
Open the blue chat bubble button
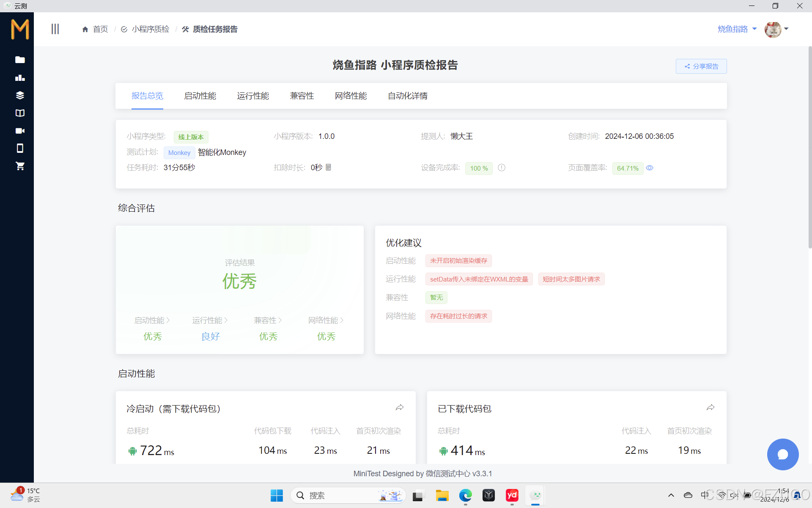click(783, 454)
